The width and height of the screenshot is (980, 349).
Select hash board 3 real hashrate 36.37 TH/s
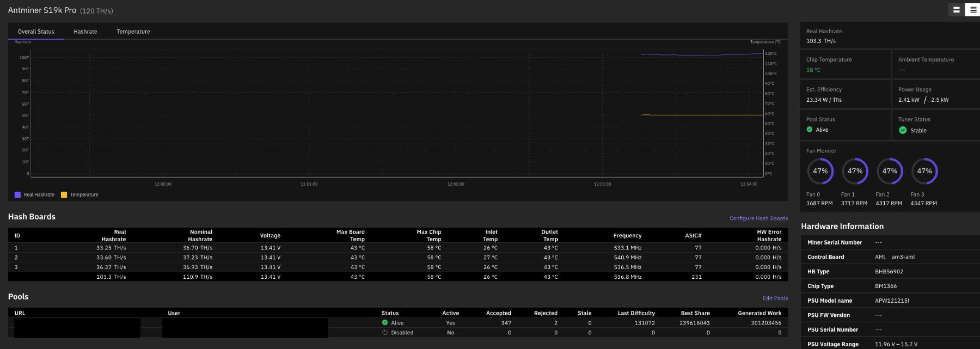pyautogui.click(x=111, y=267)
